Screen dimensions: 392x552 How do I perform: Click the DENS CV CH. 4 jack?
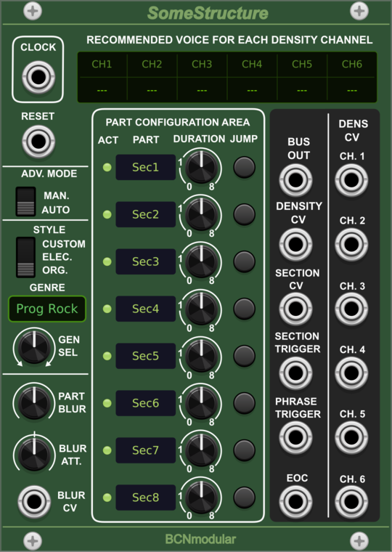tap(351, 373)
